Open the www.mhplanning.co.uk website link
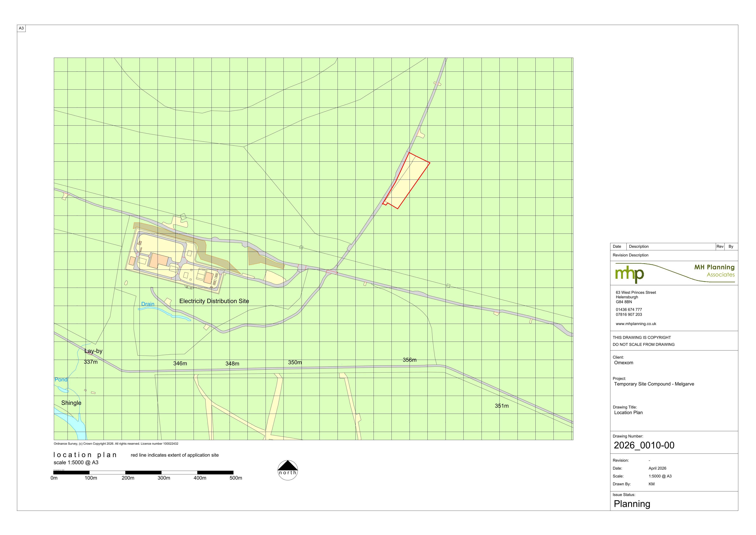Image resolution: width=756 pixels, height=535 pixels. [636, 324]
